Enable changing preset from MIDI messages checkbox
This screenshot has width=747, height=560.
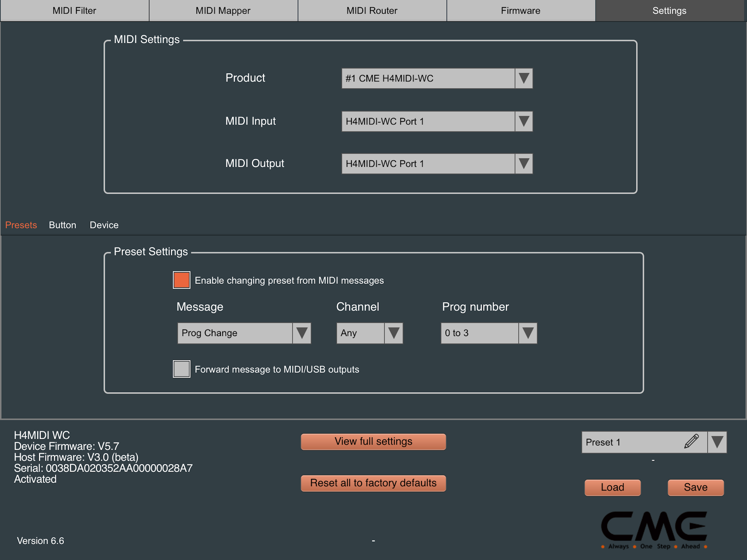pos(181,280)
